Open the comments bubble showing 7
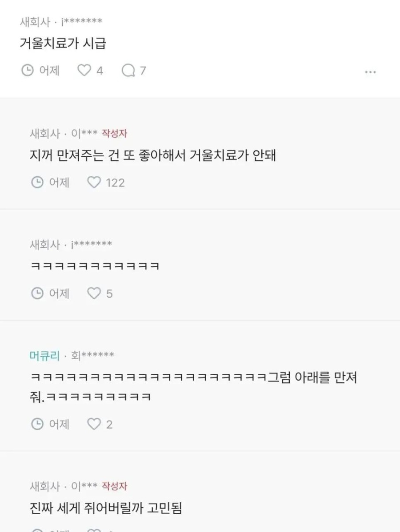Image resolution: width=400 pixels, height=532 pixels. [128, 70]
